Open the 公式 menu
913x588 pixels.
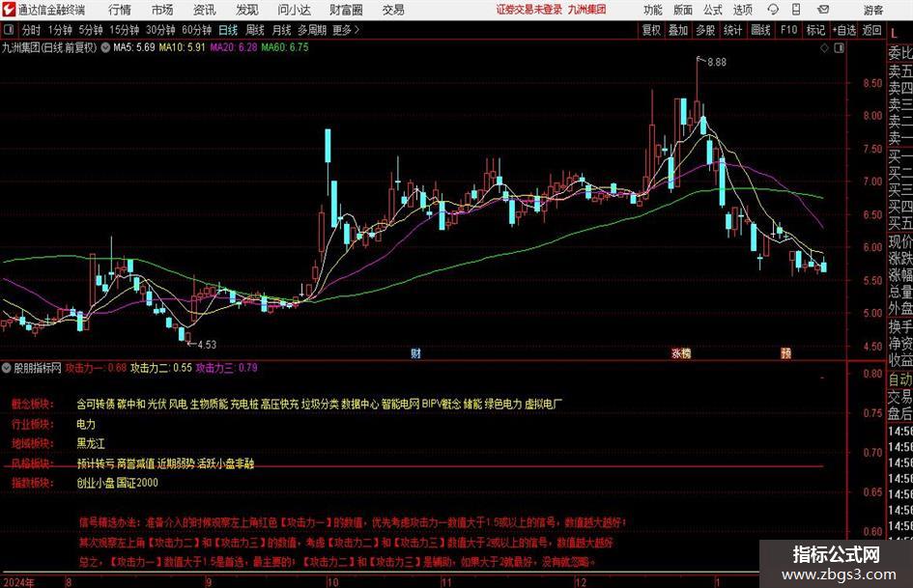click(x=713, y=10)
